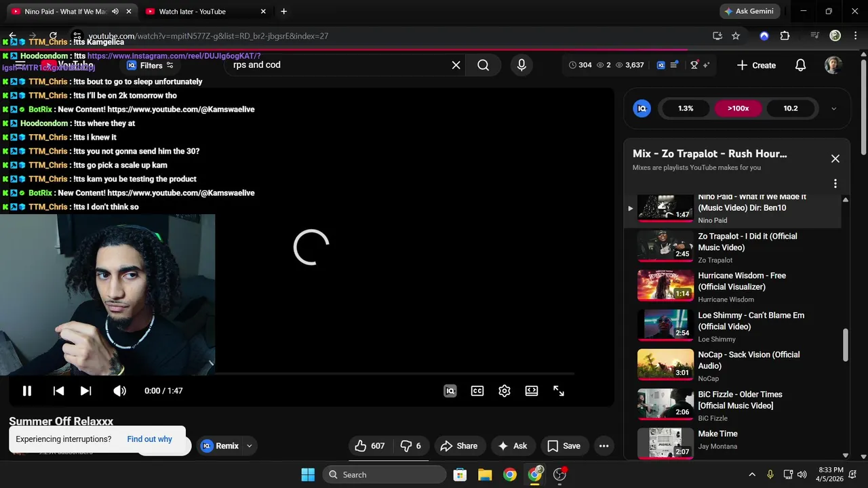
Task: Click the vidIQ sparkle AI icon
Action: [x=706, y=65]
